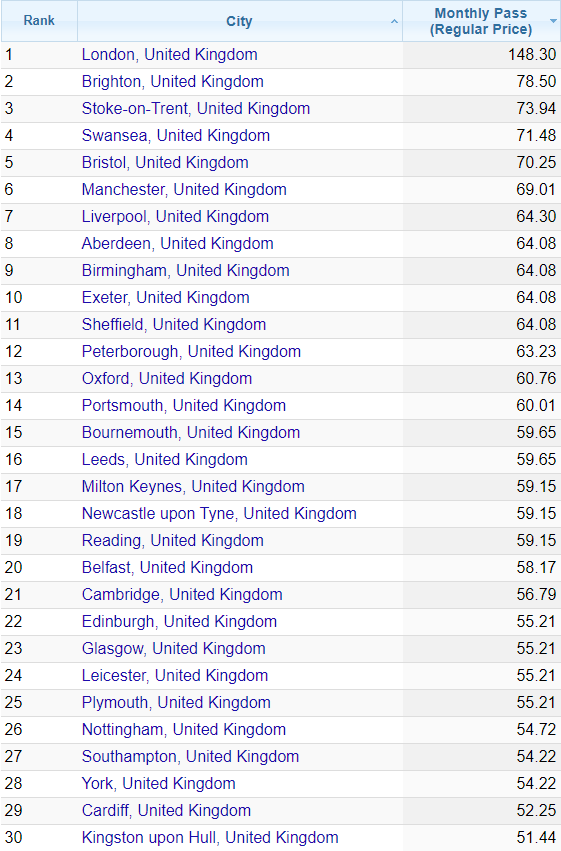
Task: Click the Monthly Pass sort arrow
Action: tap(553, 22)
